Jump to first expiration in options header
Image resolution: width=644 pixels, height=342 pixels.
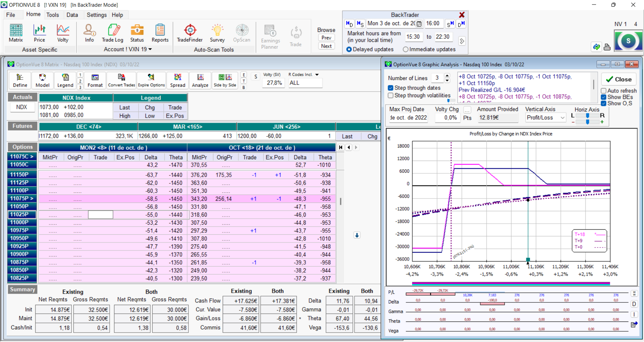click(x=341, y=147)
